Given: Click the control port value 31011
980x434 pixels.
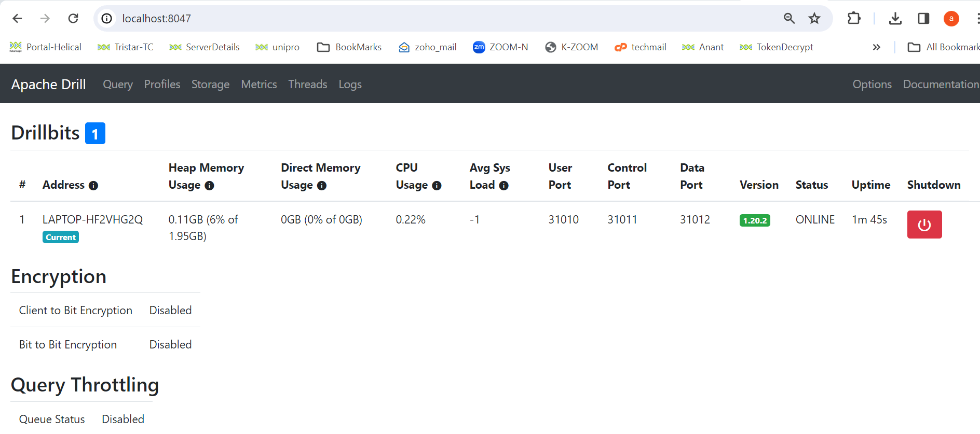Looking at the screenshot, I should click(622, 219).
